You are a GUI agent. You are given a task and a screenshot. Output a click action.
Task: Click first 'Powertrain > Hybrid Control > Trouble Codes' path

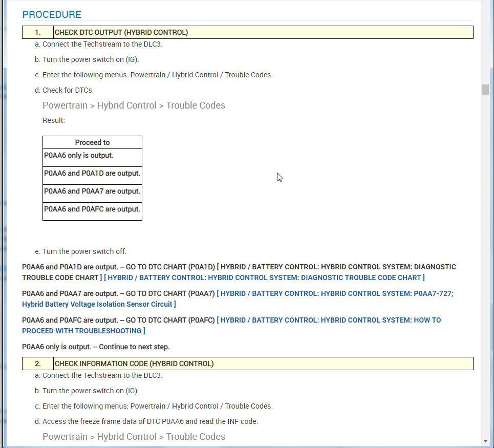(x=134, y=105)
